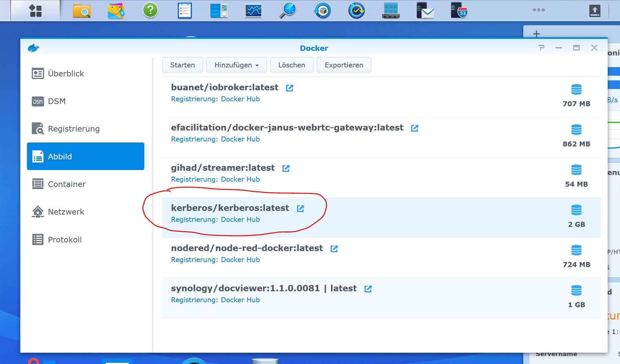Open Control Panel icon in taskbar
620x364 pixels.
[219, 11]
